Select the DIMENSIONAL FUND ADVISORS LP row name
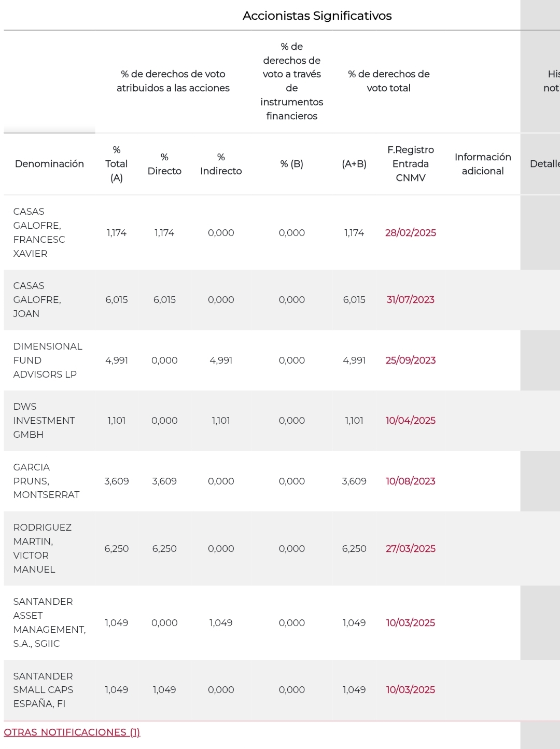The width and height of the screenshot is (560, 749). [48, 360]
